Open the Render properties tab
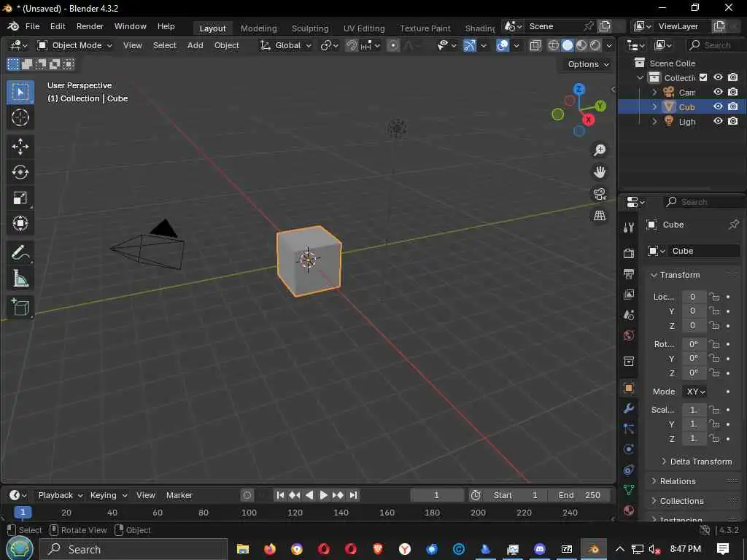 tap(628, 253)
